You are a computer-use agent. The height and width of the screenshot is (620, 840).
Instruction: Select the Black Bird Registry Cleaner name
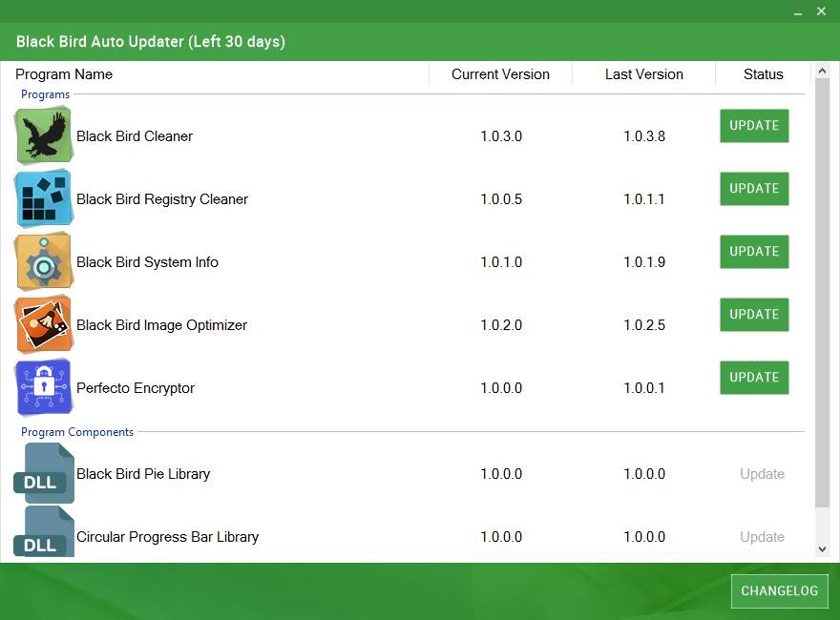162,199
